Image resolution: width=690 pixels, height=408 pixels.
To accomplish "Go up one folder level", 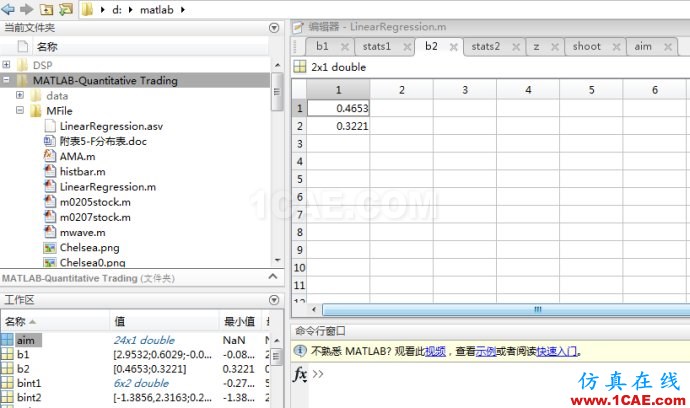I will coord(46,9).
